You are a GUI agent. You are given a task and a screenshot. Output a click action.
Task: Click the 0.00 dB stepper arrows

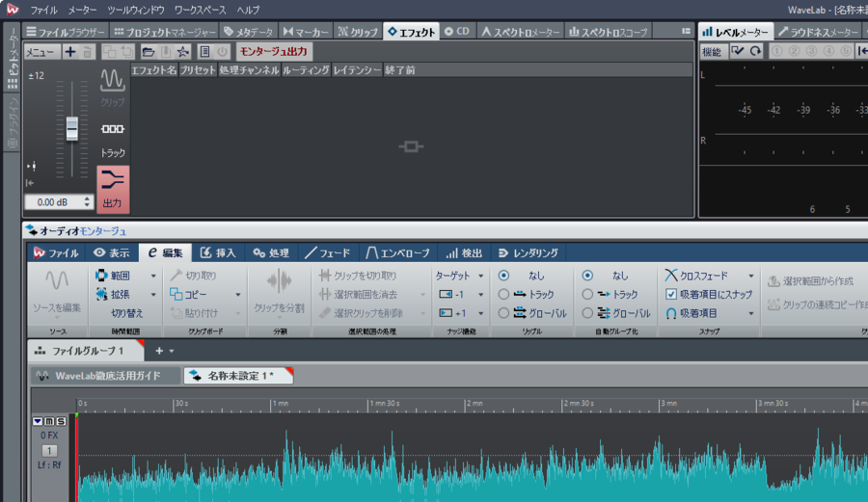(x=87, y=202)
